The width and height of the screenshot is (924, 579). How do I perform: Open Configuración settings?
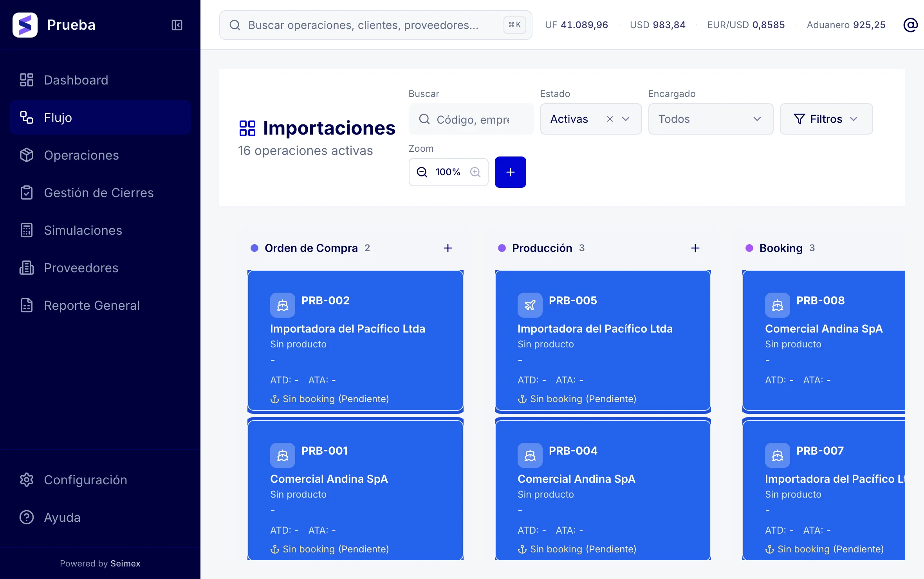pos(100,480)
